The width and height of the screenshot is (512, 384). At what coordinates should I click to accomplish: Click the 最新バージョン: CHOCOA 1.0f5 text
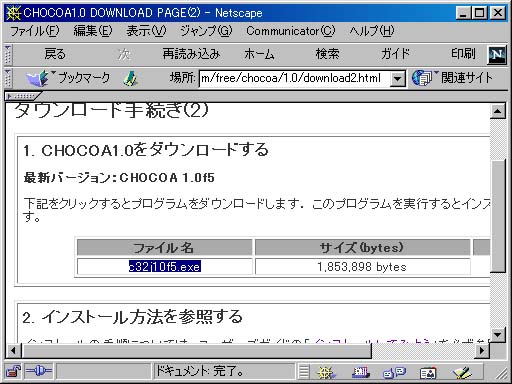tap(119, 178)
